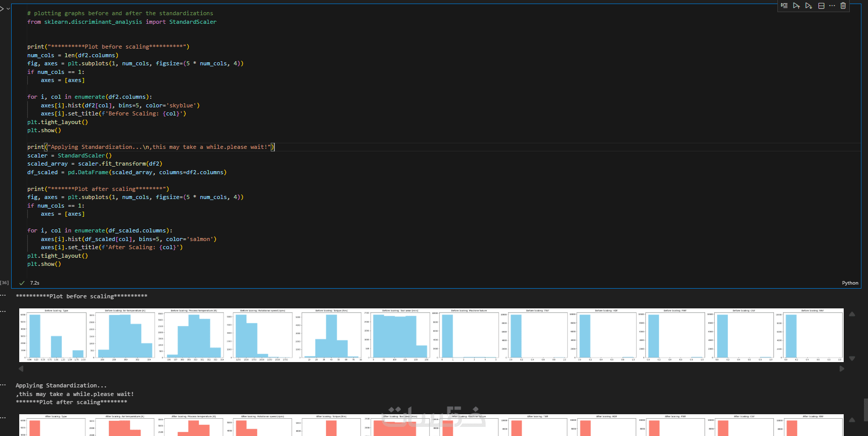Open output actions beside the blue histograms

[x=3, y=311]
